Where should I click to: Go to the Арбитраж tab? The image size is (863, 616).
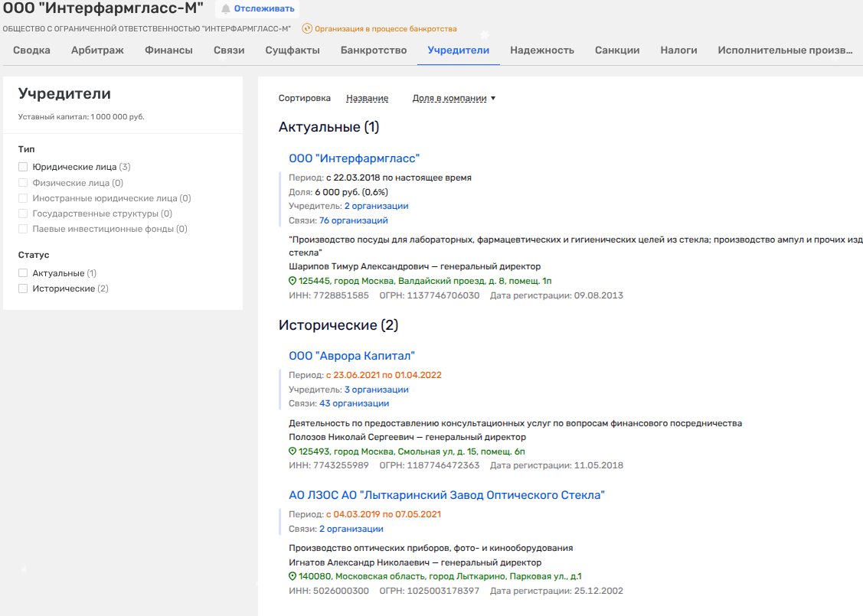(x=97, y=51)
